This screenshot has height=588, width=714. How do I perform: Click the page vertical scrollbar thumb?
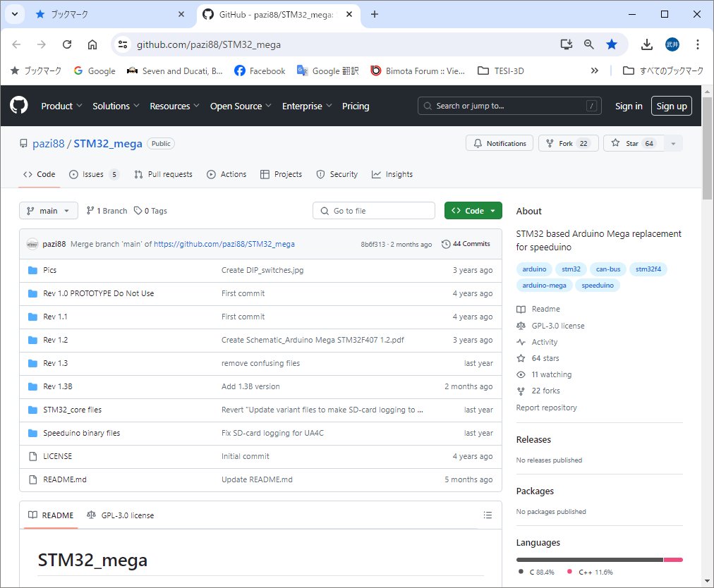(x=707, y=148)
